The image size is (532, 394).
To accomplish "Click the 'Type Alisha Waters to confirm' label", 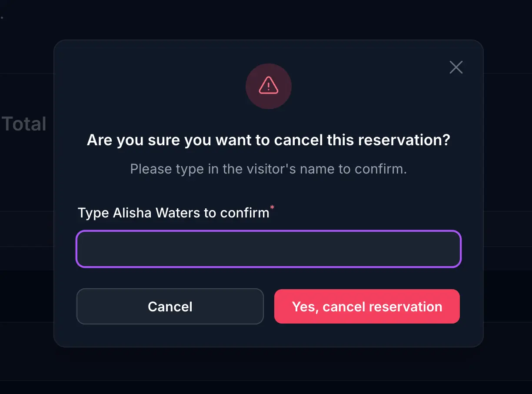I will (x=173, y=213).
